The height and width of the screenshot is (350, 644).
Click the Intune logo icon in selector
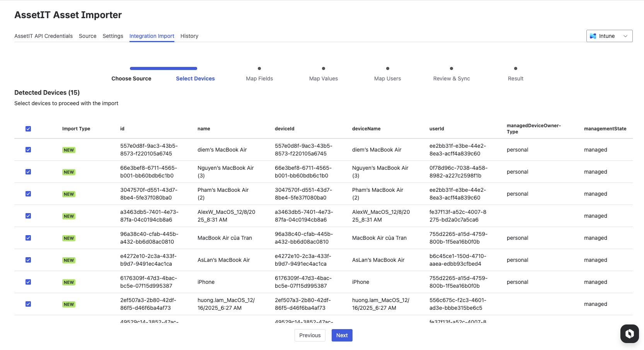coord(593,36)
